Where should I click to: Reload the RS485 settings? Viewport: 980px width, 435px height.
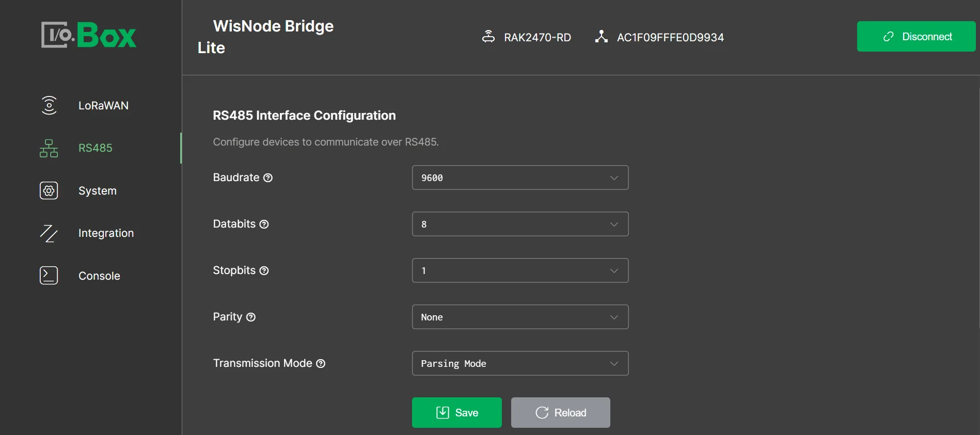[561, 412]
